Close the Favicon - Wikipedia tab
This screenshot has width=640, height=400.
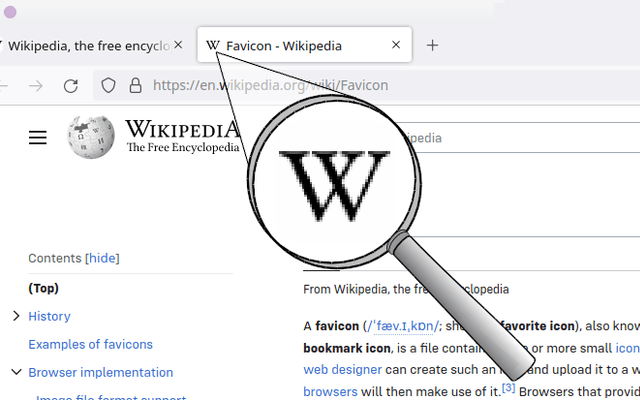pos(396,45)
